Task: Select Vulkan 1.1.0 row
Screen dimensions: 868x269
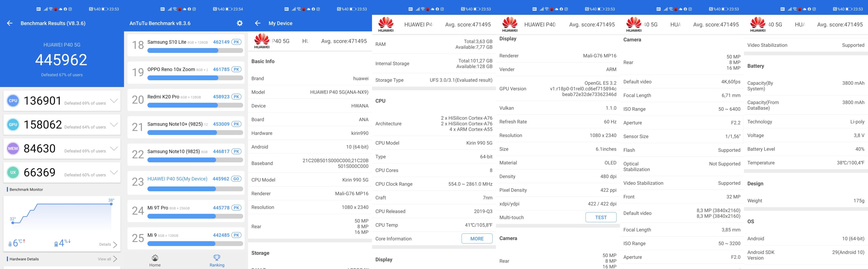Action: coord(558,108)
